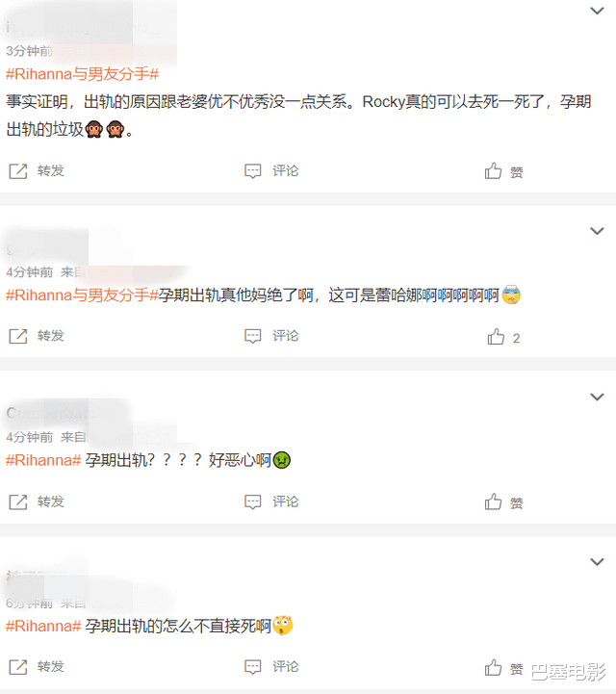
Task: Open comments on the second post
Action: (x=253, y=336)
